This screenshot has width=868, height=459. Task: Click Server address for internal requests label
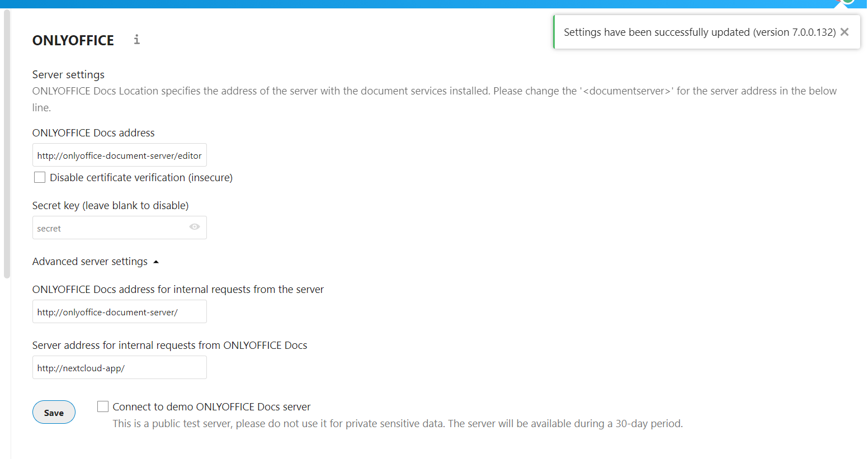[169, 345]
